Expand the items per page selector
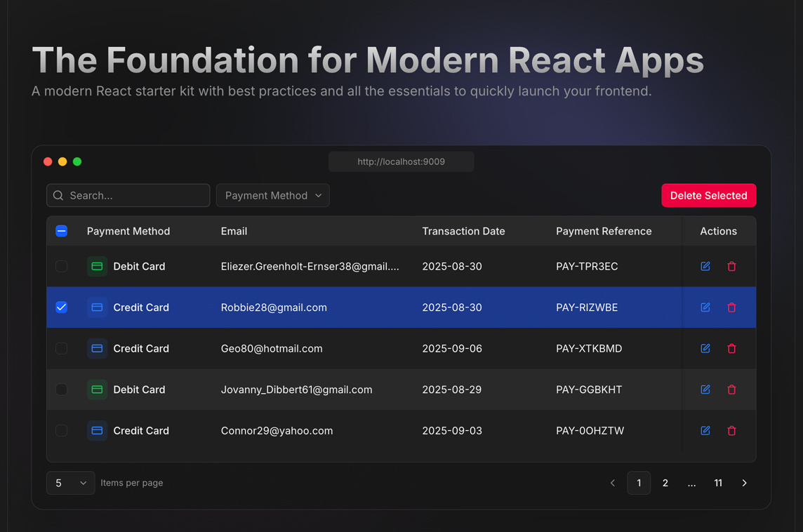The height and width of the screenshot is (532, 803). (70, 483)
